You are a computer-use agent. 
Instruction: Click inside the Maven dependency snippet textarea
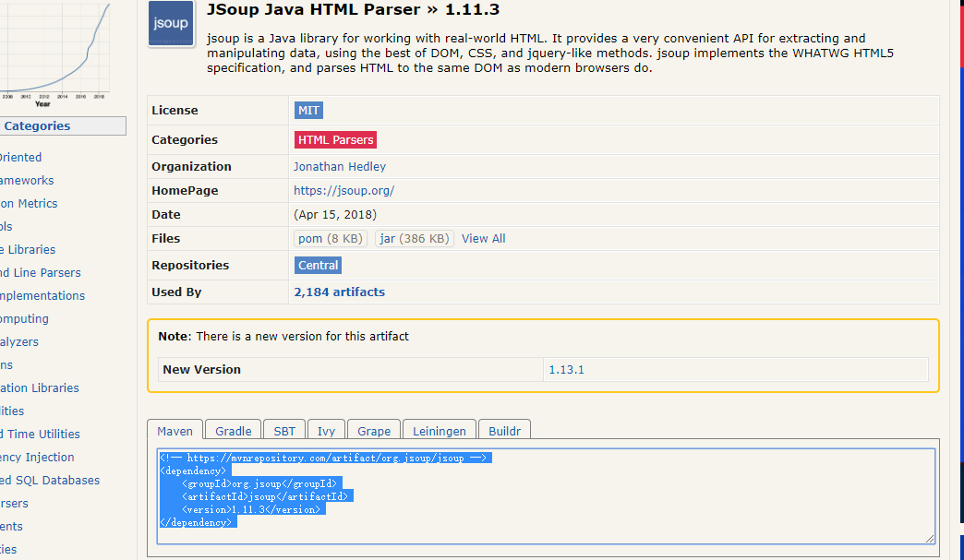[546, 496]
